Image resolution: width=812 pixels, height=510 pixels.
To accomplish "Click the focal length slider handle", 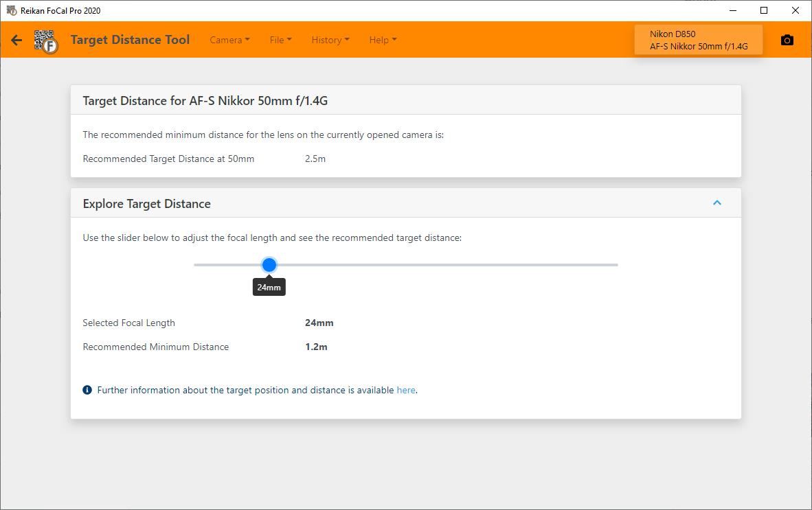I will (x=269, y=265).
